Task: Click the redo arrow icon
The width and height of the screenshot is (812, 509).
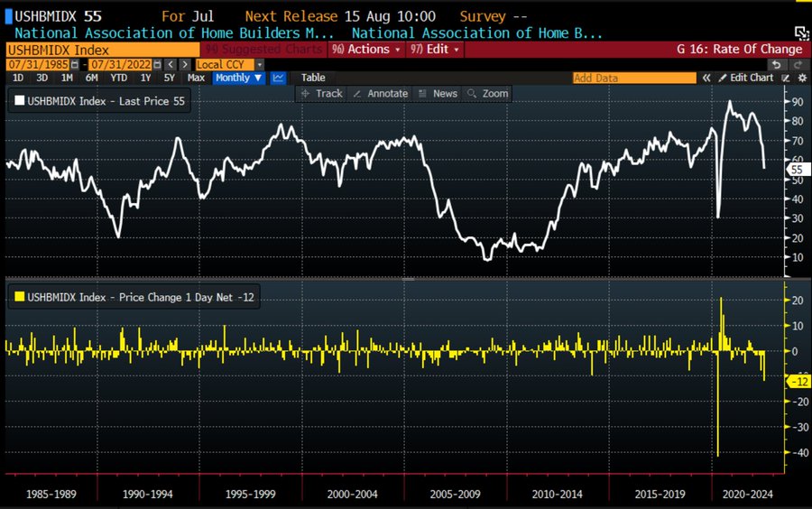Action: click(796, 64)
